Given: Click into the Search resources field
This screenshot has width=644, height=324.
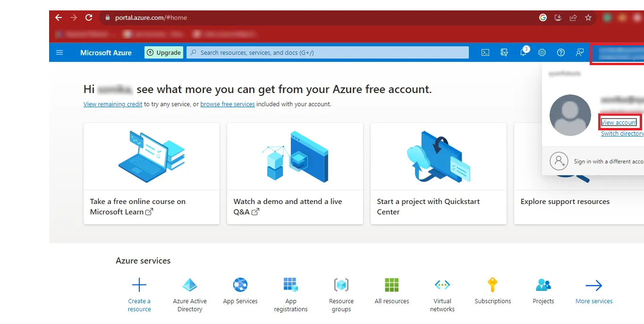Looking at the screenshot, I should [328, 52].
